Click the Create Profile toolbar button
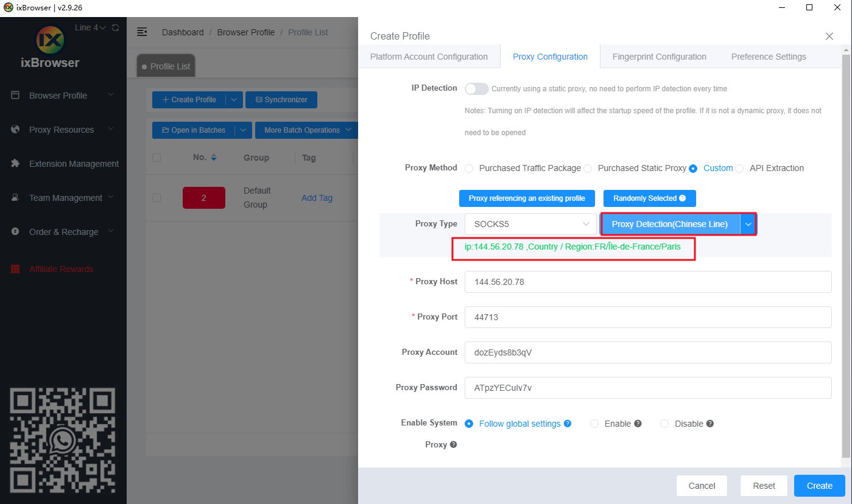852x504 pixels. [x=189, y=100]
